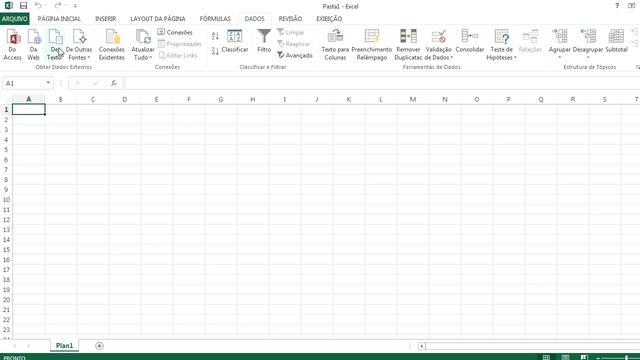Select column M header

(413, 99)
